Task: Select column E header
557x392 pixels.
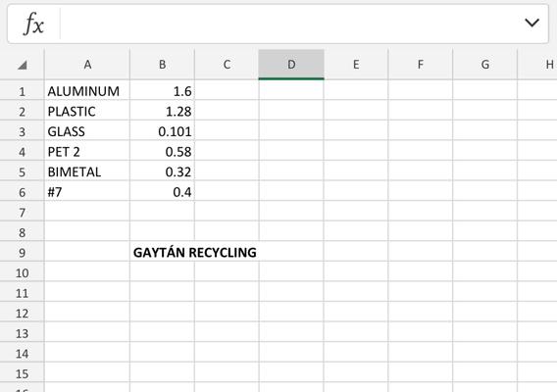Action: tap(356, 65)
